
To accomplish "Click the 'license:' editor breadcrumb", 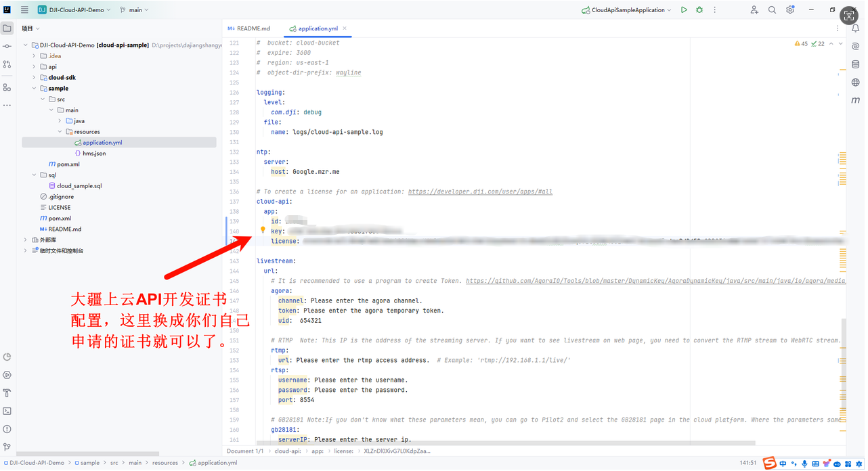I will coord(343,451).
